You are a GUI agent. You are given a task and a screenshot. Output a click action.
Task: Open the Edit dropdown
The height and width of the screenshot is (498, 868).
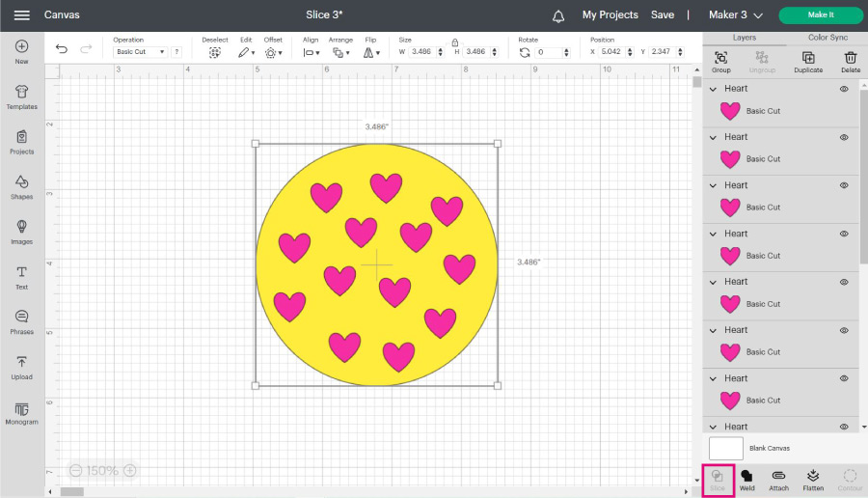pyautogui.click(x=246, y=53)
